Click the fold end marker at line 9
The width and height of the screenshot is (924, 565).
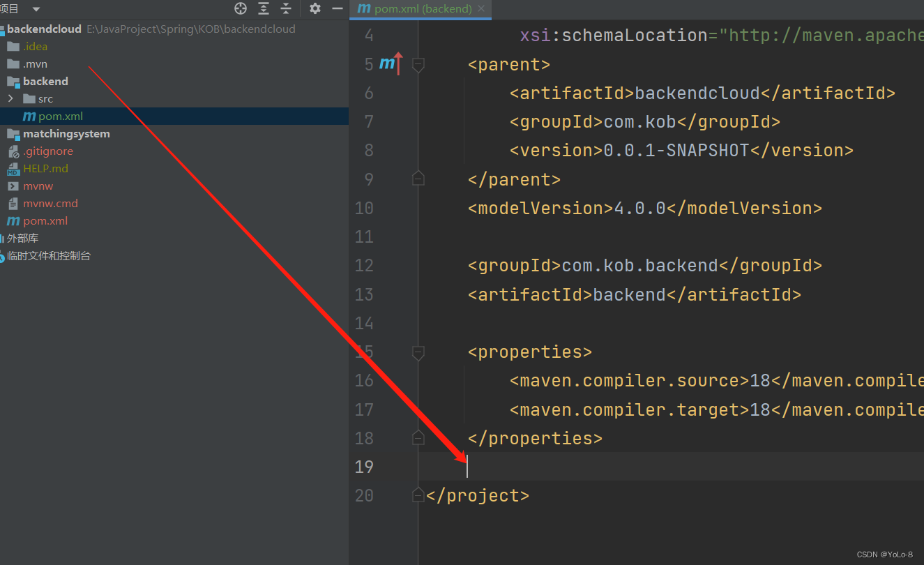418,179
